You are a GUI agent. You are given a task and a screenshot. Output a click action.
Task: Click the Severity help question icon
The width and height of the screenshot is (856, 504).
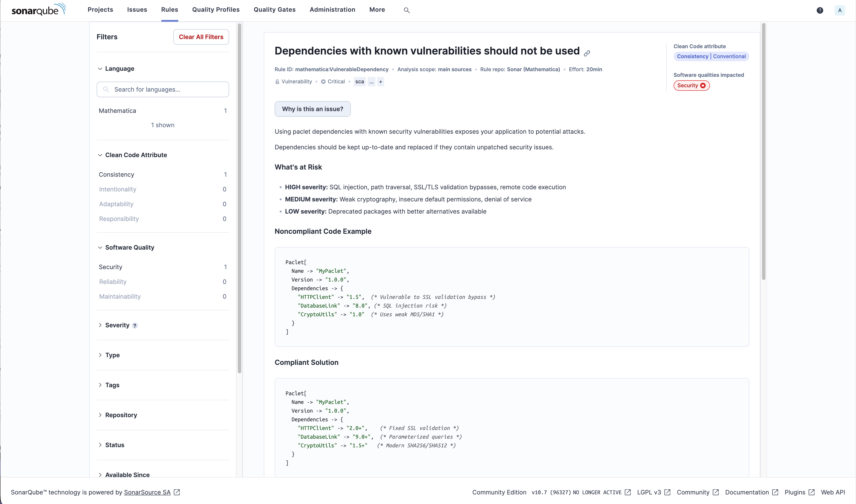pyautogui.click(x=134, y=325)
